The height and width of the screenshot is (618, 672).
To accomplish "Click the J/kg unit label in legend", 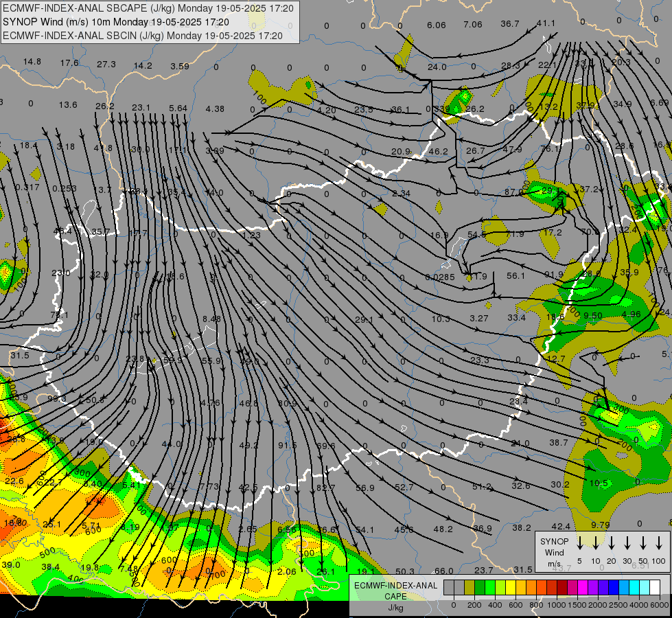I will [x=395, y=608].
